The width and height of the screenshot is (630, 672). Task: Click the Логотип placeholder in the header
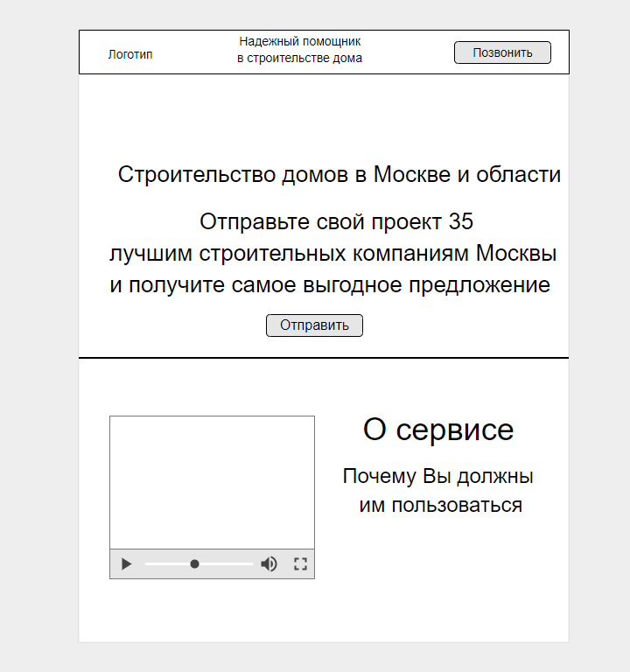(130, 54)
